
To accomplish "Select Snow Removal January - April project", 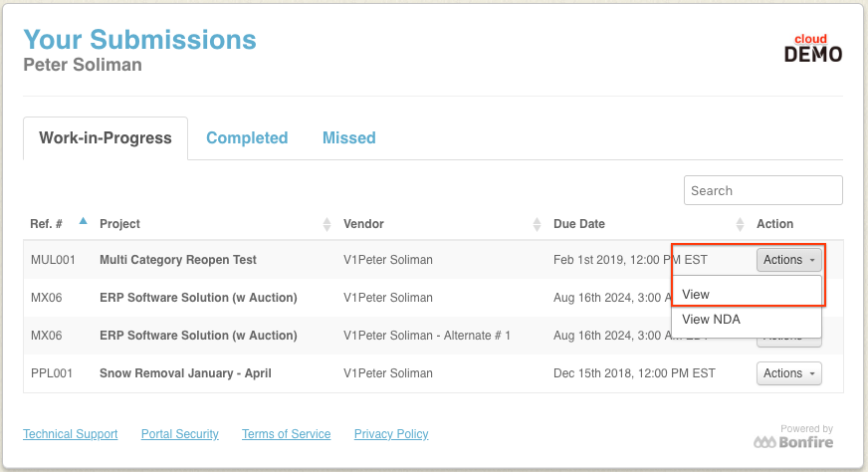I will click(x=185, y=373).
